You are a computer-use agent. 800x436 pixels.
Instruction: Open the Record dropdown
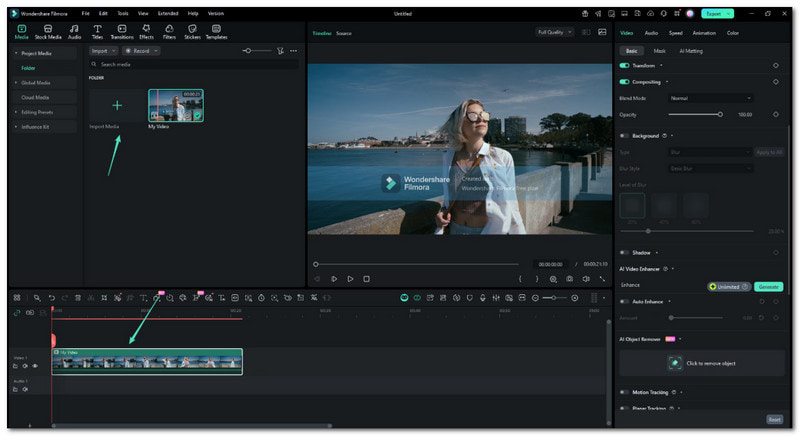tap(141, 50)
